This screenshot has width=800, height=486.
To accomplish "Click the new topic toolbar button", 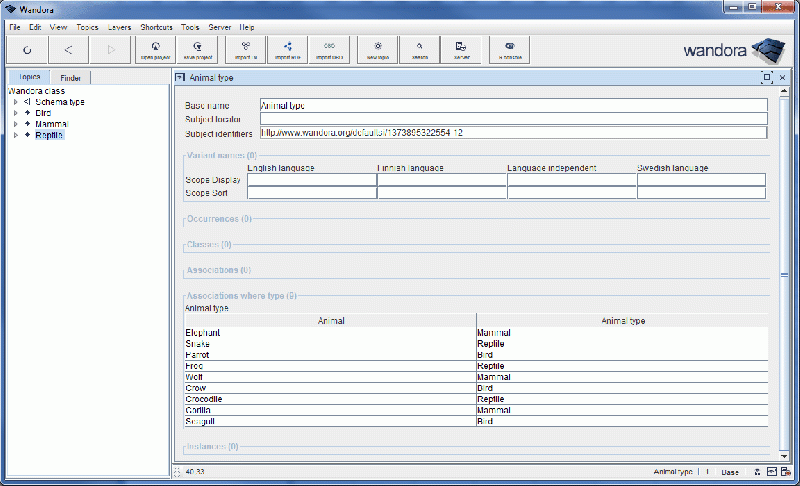I will (378, 49).
